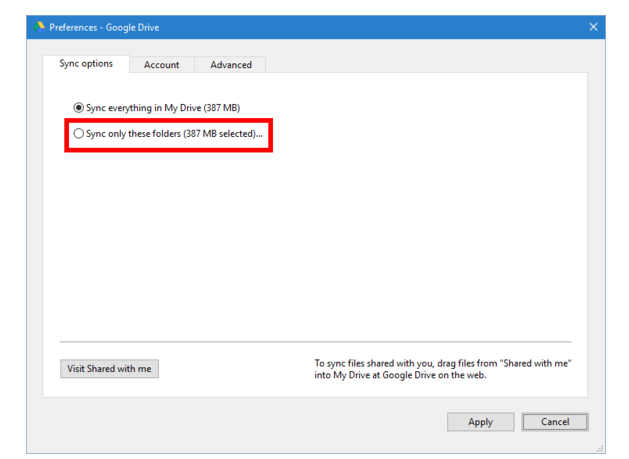Viewport: 629px width, 459px height.
Task: Click the Google Drive logo icon in title bar
Action: pos(39,27)
